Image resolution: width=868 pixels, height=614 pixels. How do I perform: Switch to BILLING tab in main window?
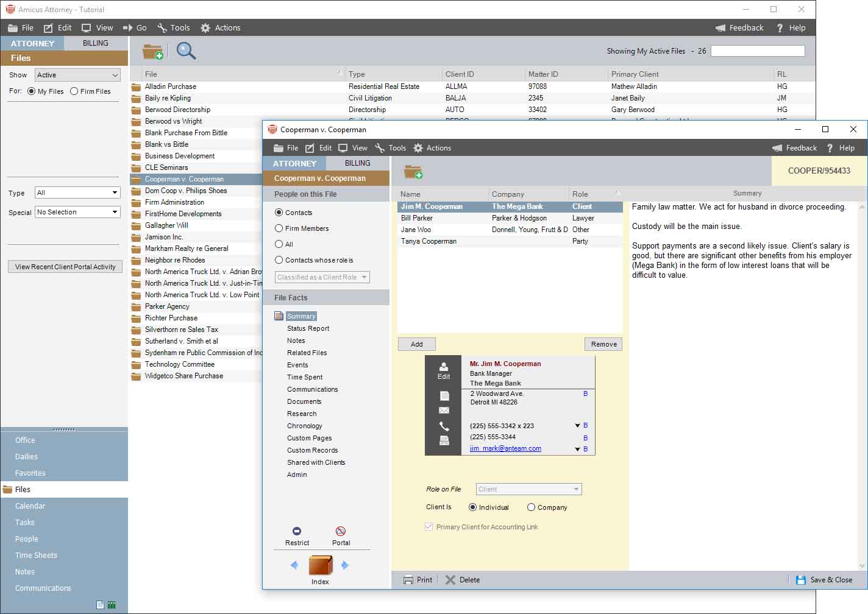coord(96,43)
